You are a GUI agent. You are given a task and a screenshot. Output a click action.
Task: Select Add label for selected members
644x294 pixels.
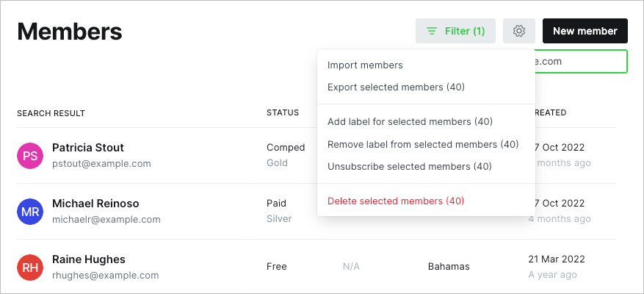pos(410,122)
